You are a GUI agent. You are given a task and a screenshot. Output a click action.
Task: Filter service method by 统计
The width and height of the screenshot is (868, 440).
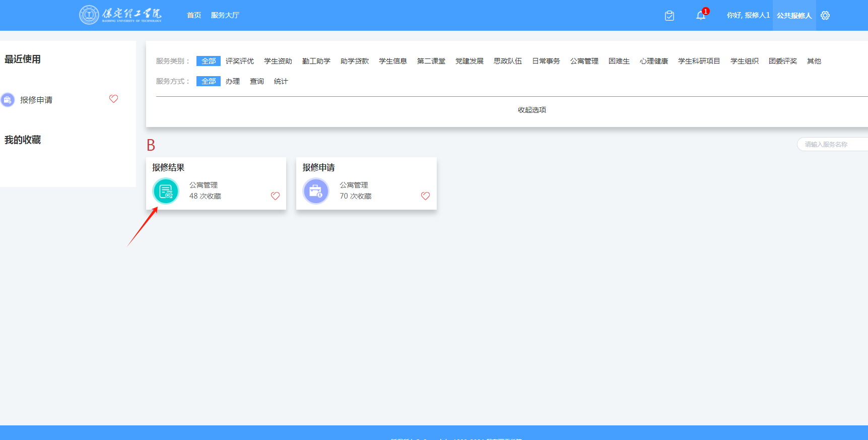pos(281,81)
